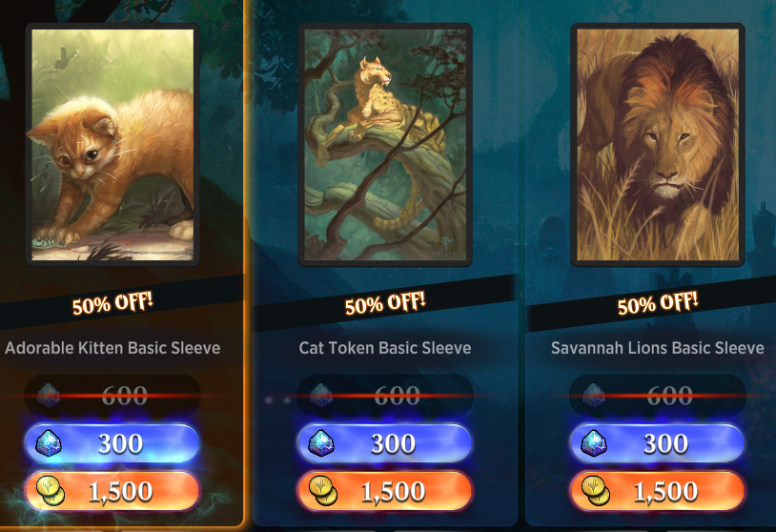Click the 50% OFF banner on Savannah Lions
The width and height of the screenshot is (776, 532).
click(x=658, y=303)
